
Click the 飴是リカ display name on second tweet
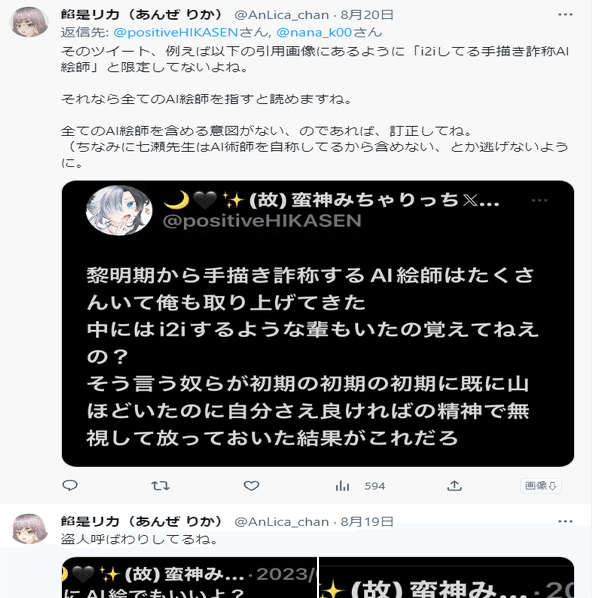coord(141,521)
